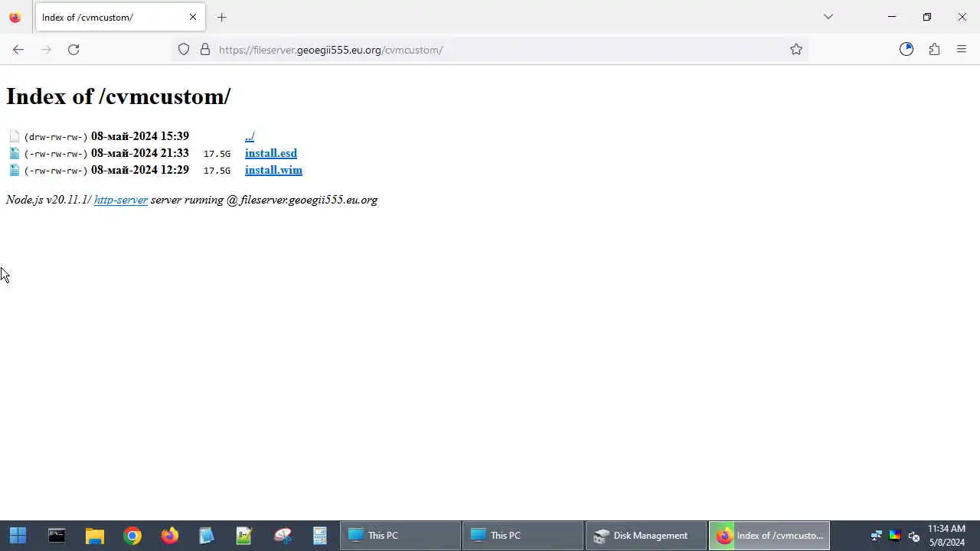The image size is (980, 551).
Task: Click the file icon beside install.wim
Action: pos(15,170)
